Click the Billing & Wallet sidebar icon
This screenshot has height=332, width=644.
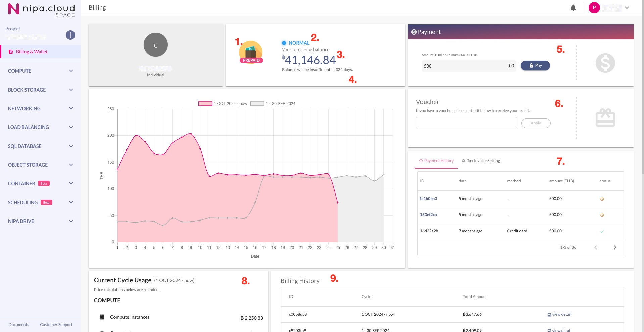pos(11,52)
